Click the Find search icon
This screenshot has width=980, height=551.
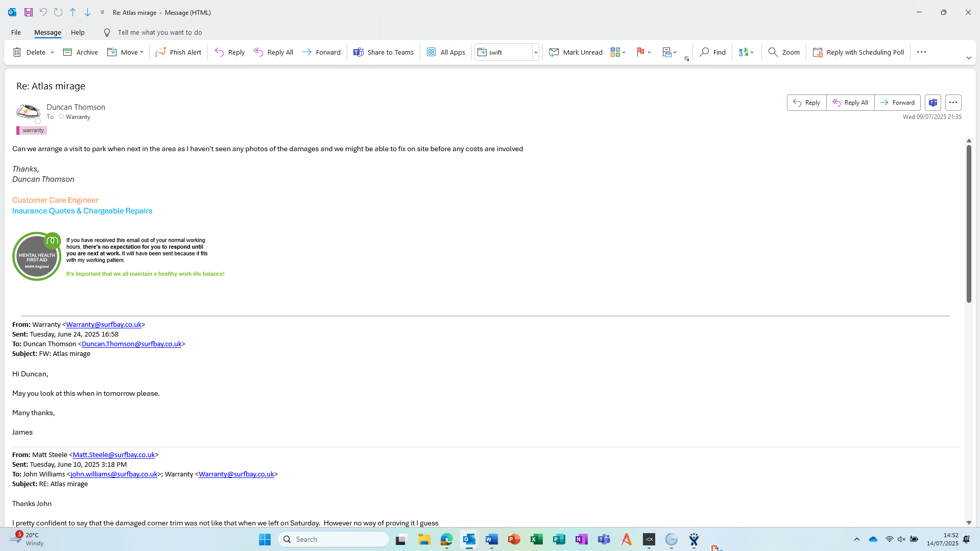[705, 52]
